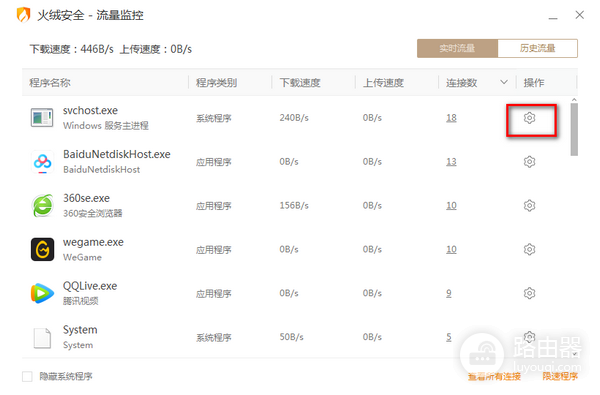Select the System row name

tap(80, 330)
